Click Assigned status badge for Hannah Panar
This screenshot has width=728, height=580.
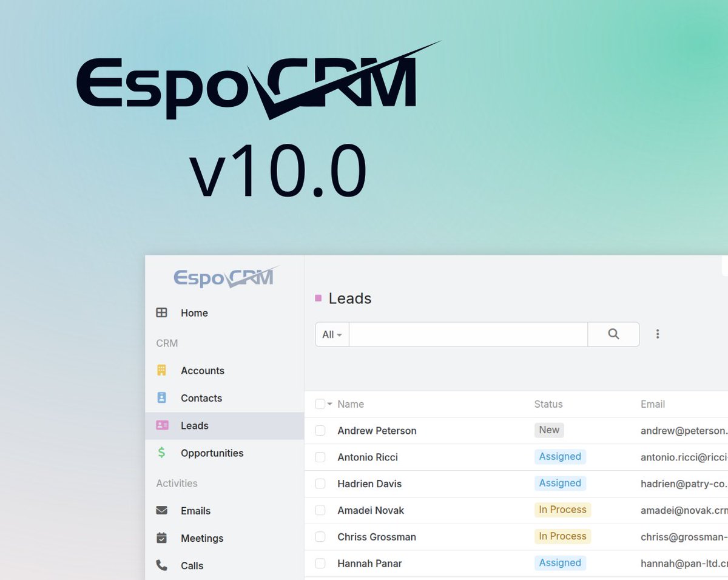[x=560, y=563]
